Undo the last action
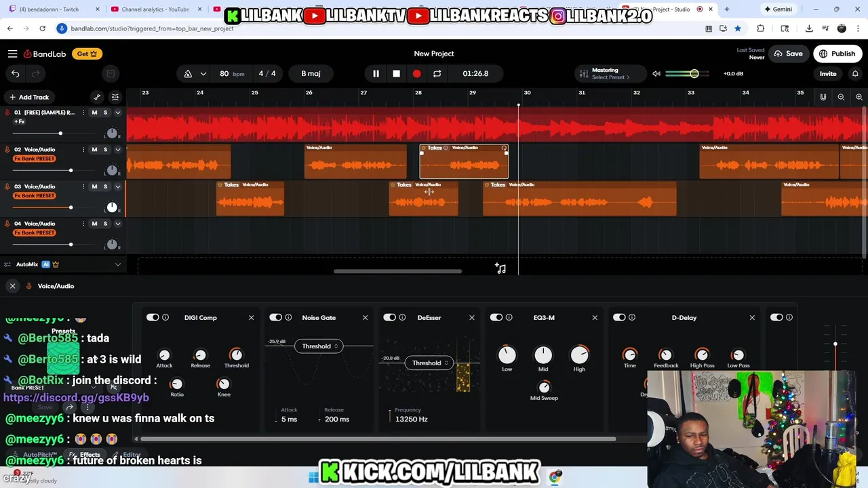This screenshot has height=488, width=868. tap(15, 73)
